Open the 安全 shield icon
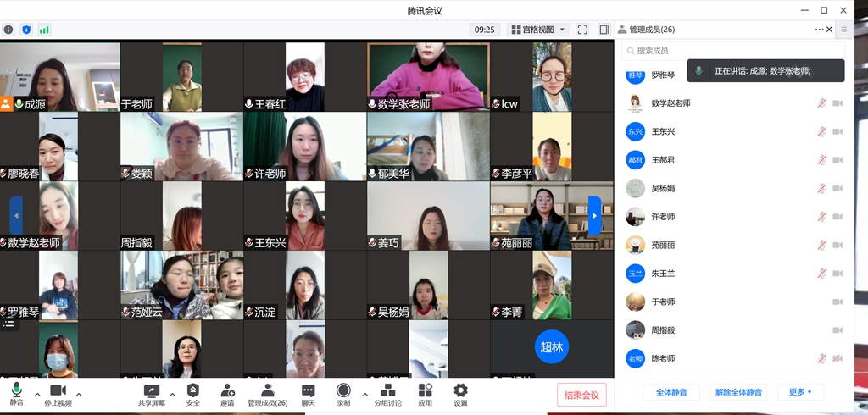The width and height of the screenshot is (868, 415). tap(193, 390)
